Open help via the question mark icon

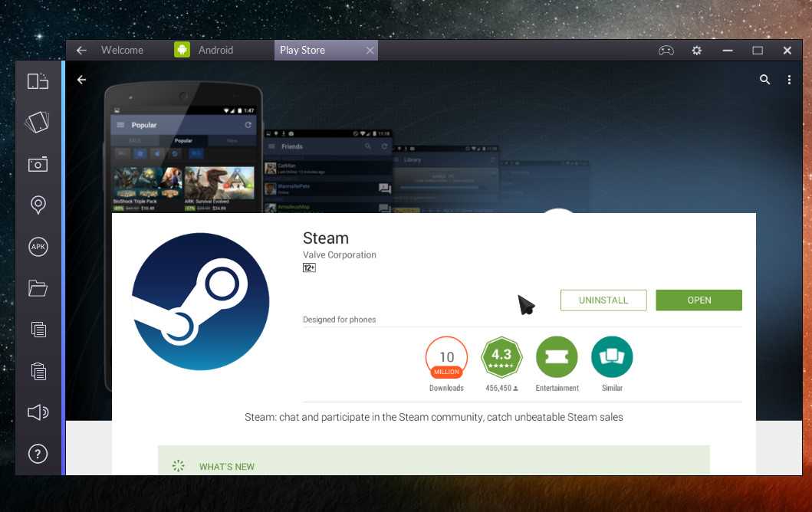[38, 454]
